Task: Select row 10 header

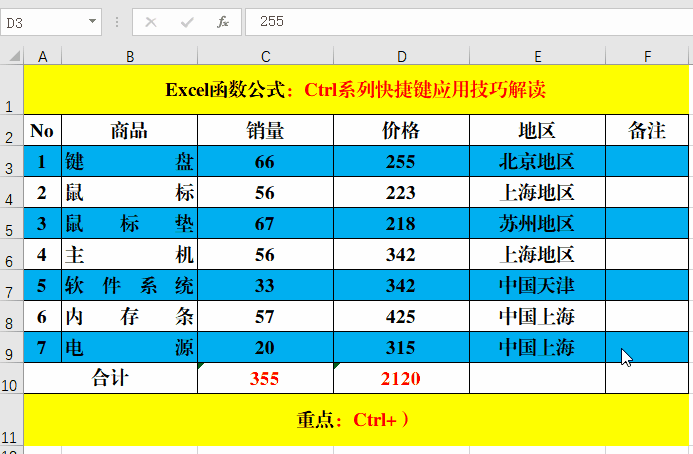Action: 11,378
